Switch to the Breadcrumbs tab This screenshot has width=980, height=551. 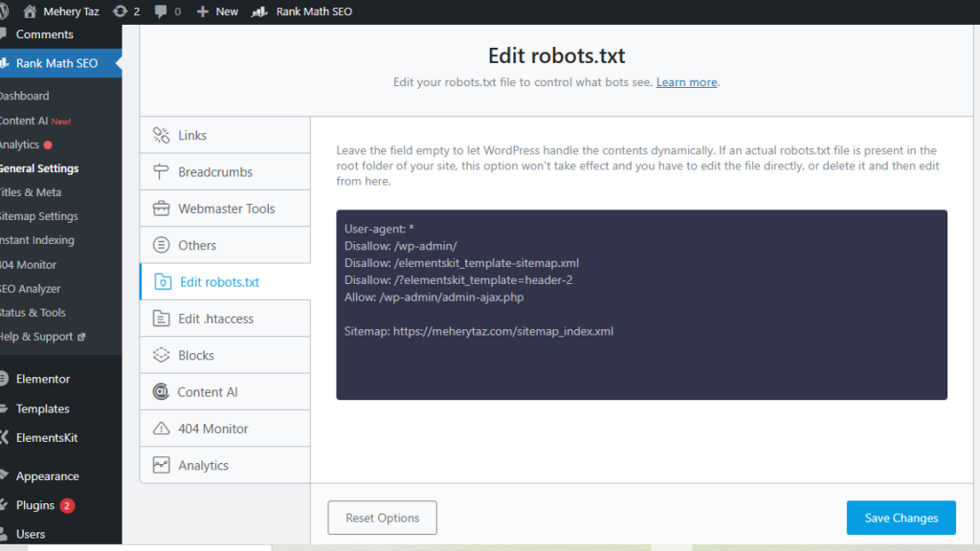tap(225, 172)
